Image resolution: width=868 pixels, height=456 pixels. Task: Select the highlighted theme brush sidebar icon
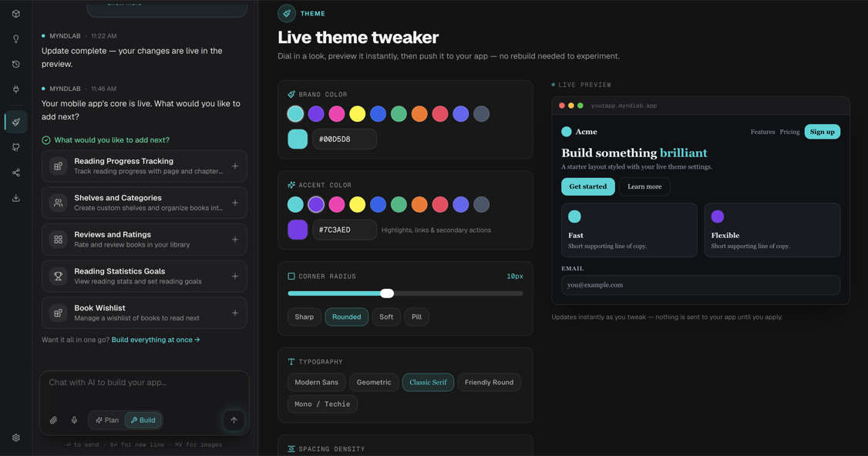click(x=16, y=122)
